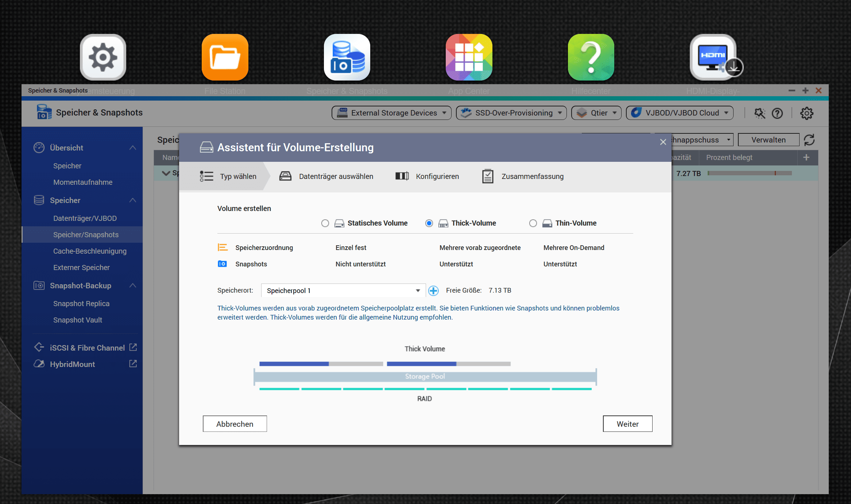Select the Statisches Volume radio button
851x504 pixels.
325,223
